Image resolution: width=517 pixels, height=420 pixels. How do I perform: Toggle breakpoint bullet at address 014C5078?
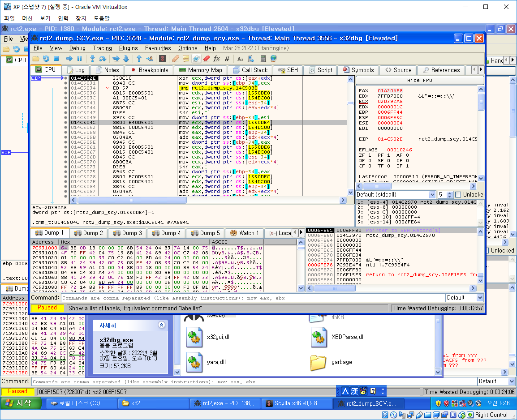[66, 176]
